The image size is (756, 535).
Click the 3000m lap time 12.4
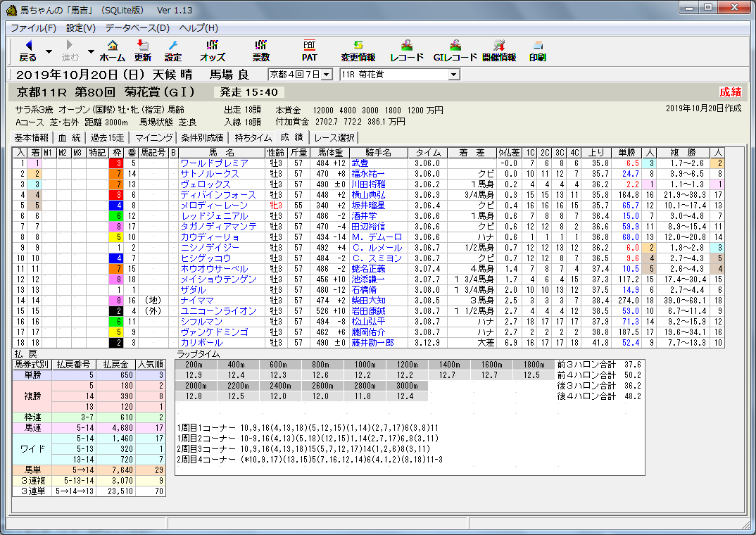[x=407, y=396]
